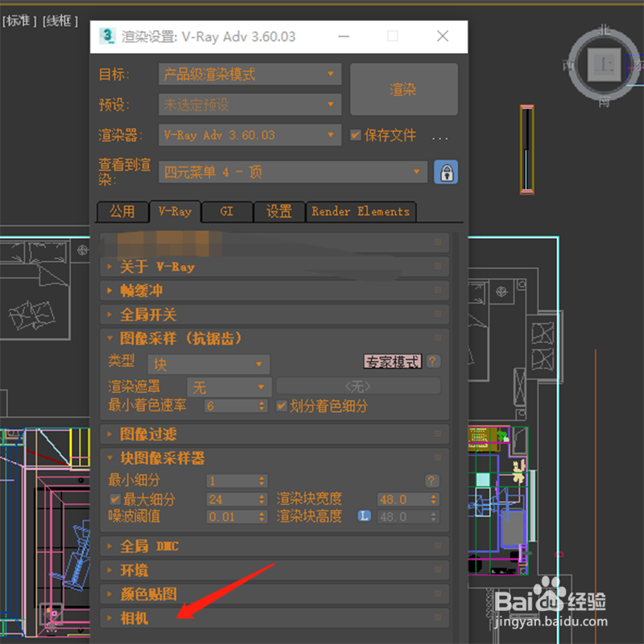Expand the 全局开关 rollout
This screenshot has width=644, height=644.
[275, 314]
